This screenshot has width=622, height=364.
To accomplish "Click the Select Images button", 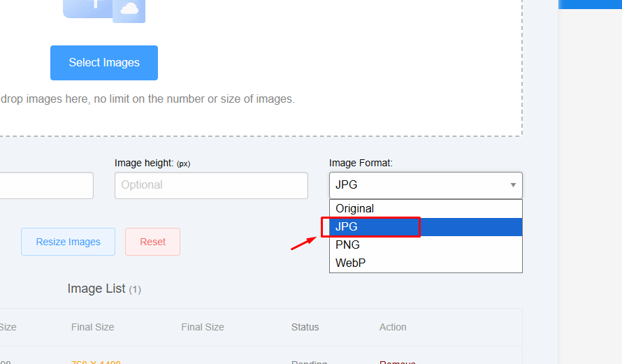I will tap(104, 63).
